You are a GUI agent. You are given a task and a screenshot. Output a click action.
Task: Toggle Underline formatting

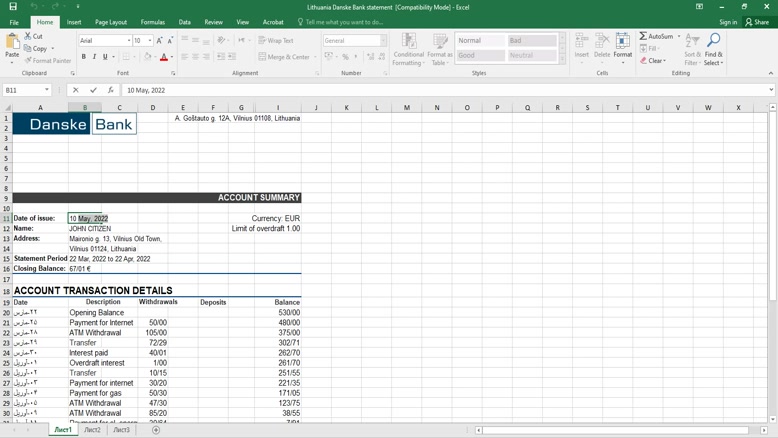[x=105, y=57]
